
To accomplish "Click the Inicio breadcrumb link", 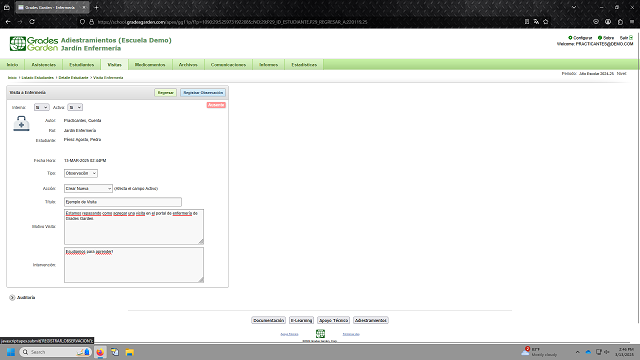I will [12, 78].
